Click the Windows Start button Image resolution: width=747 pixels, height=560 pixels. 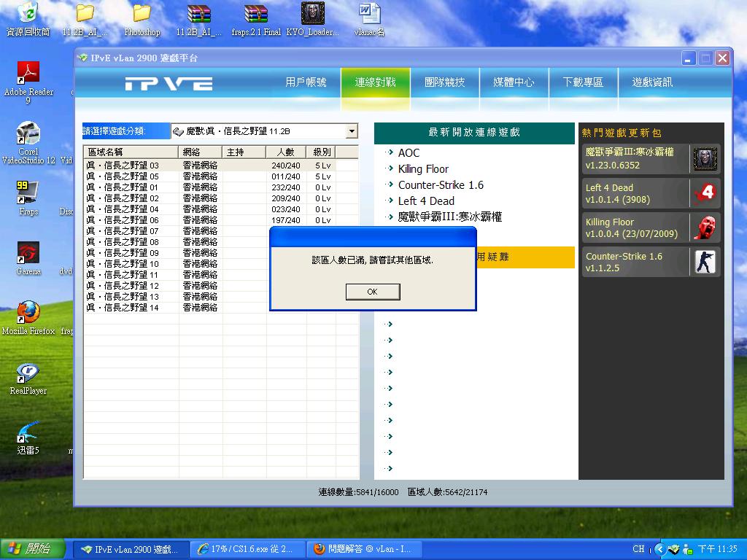click(28, 549)
